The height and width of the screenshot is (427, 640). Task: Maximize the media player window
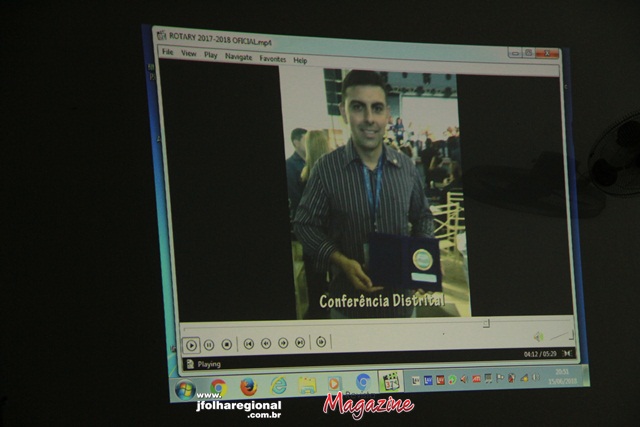529,53
